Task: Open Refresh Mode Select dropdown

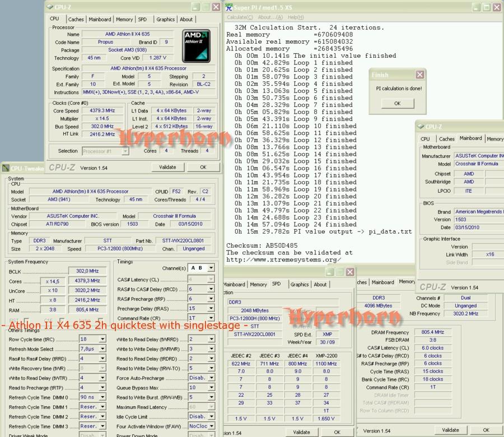Action: tap(102, 348)
